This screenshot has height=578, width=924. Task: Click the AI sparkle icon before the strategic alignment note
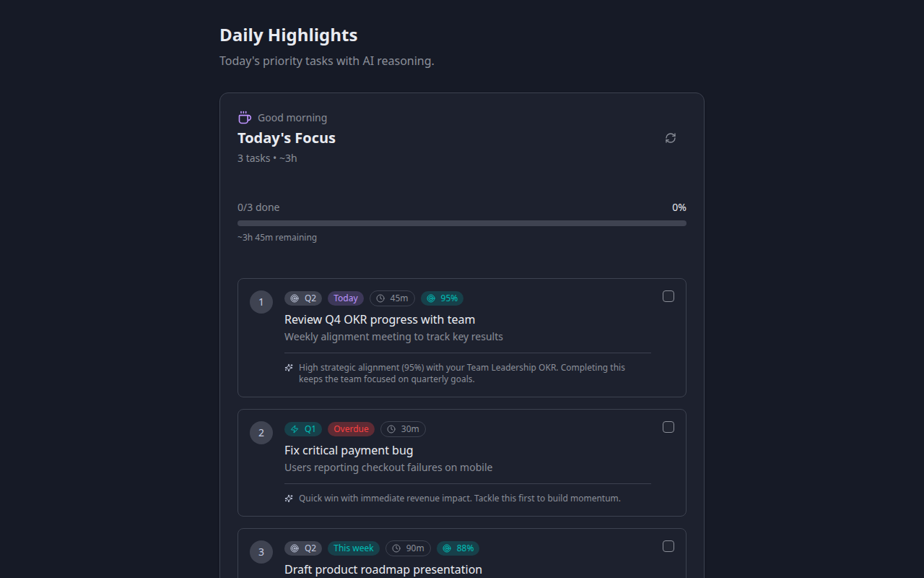click(x=289, y=367)
